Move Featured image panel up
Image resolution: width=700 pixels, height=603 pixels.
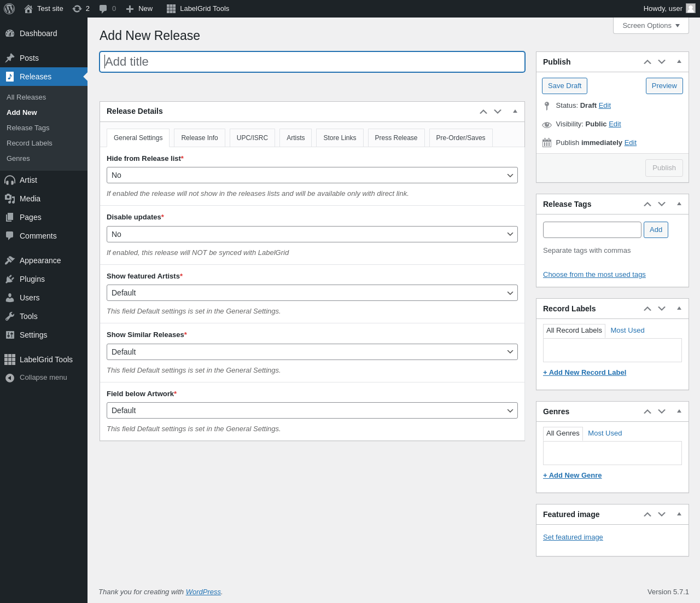(647, 514)
